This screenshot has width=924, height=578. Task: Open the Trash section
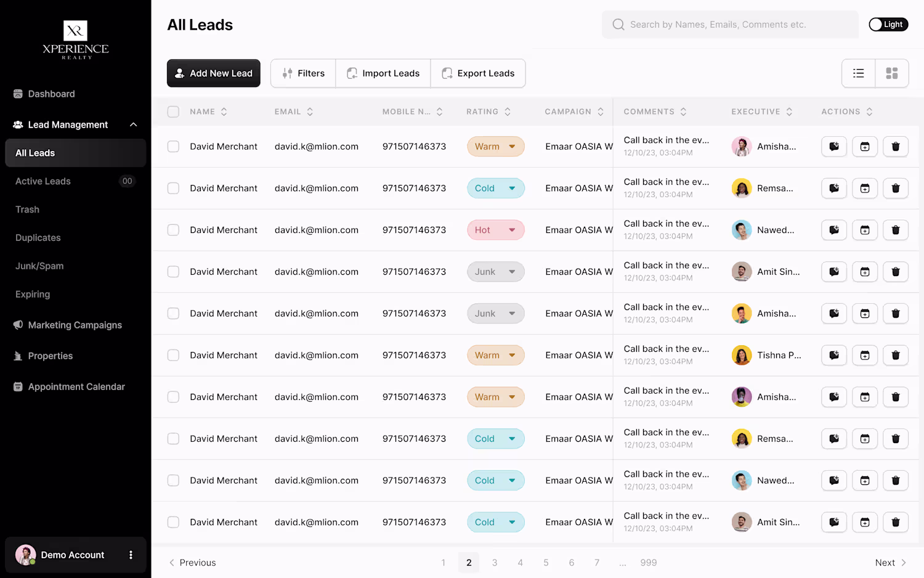coord(27,210)
